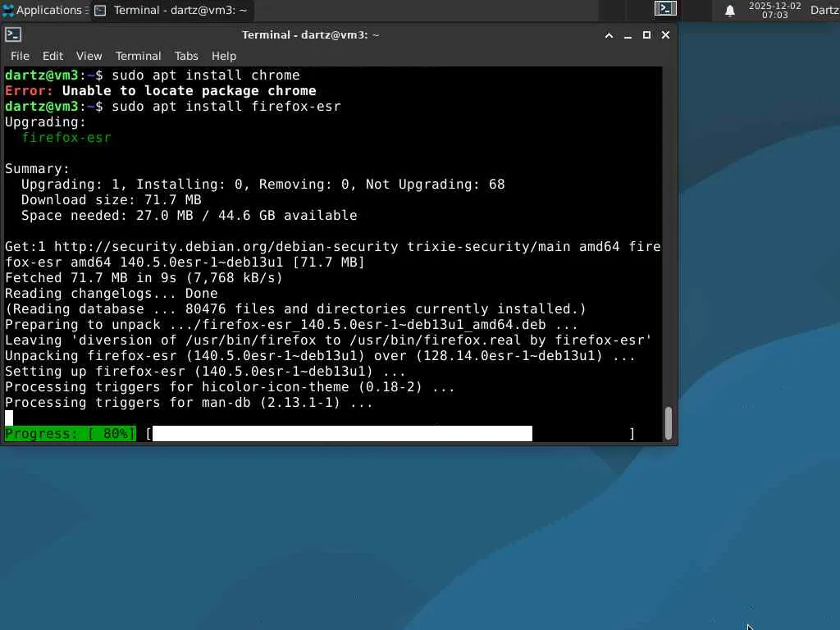Viewport: 840px width, 630px height.
Task: Roll up the terminal window with the arrow icon
Action: coord(609,35)
